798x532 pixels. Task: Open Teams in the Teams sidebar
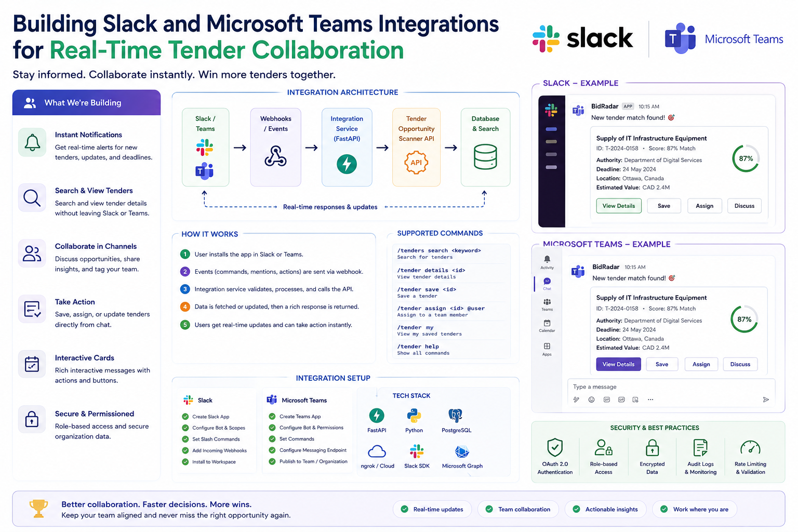(x=547, y=304)
